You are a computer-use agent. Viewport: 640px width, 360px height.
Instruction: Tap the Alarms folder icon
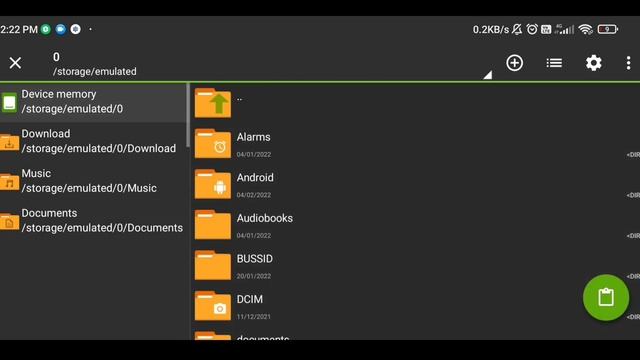[x=213, y=143]
